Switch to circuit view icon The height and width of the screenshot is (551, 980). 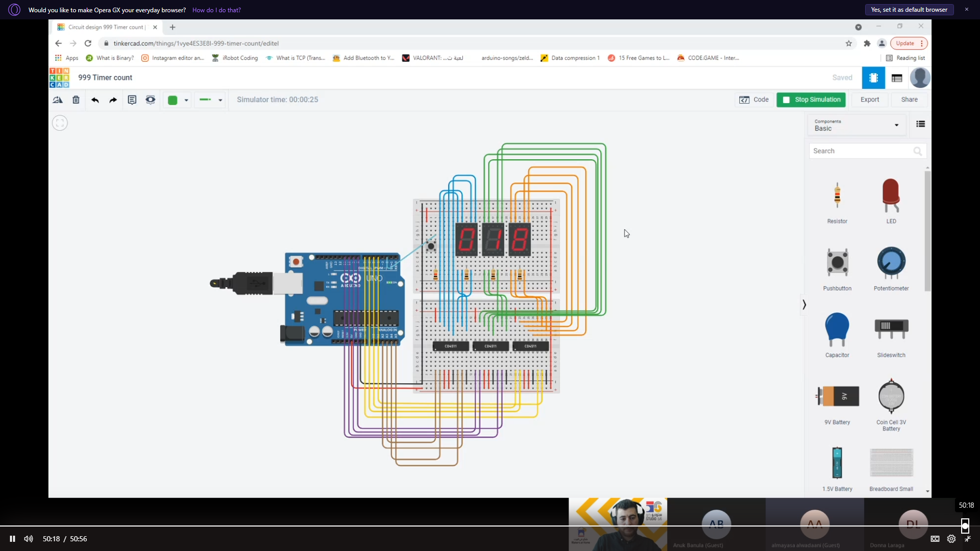tap(873, 78)
